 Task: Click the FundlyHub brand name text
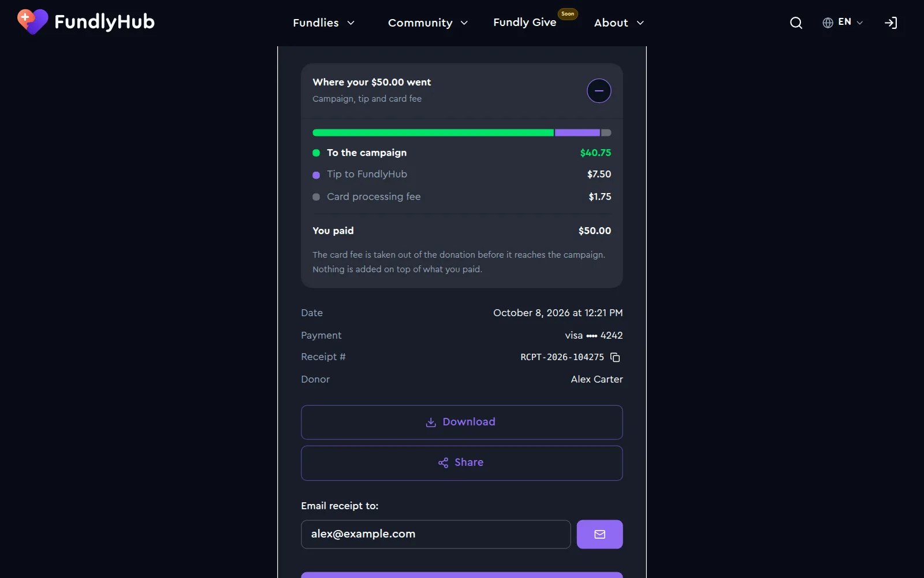(105, 22)
